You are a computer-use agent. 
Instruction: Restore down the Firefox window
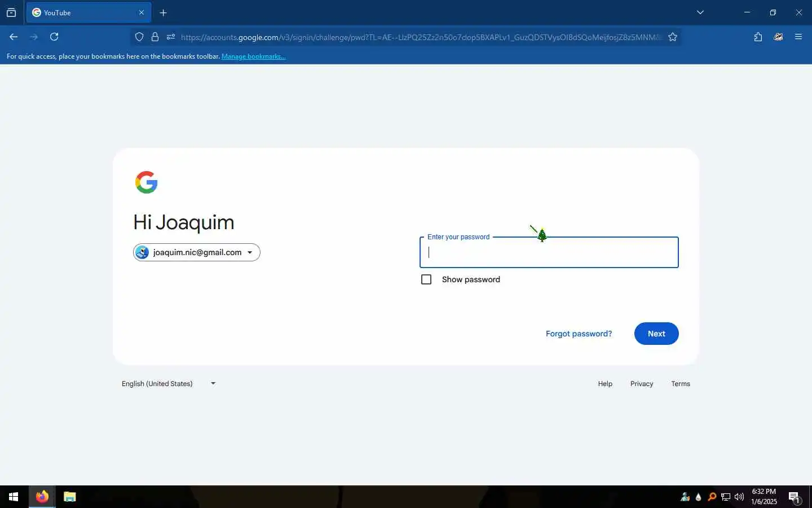(773, 12)
